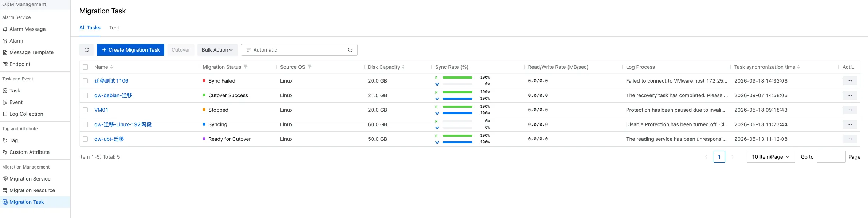Click the Cutover button
The width and height of the screenshot is (868, 218).
[181, 50]
